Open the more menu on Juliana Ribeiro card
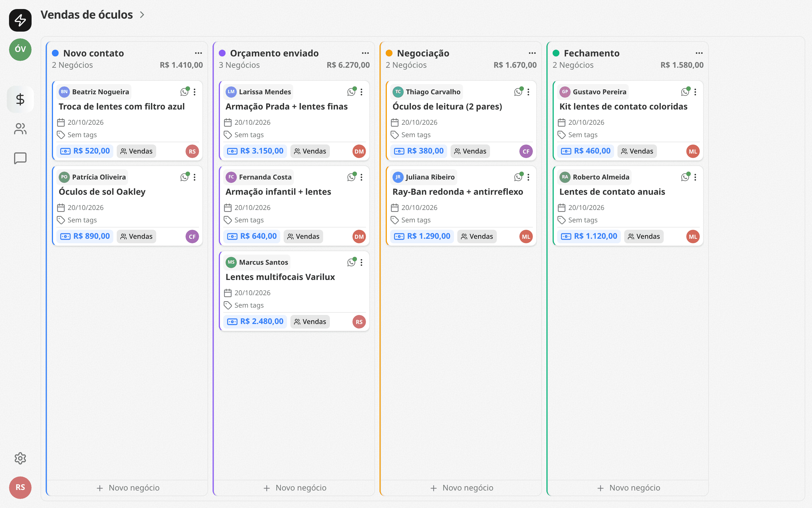812x508 pixels. [x=528, y=177]
